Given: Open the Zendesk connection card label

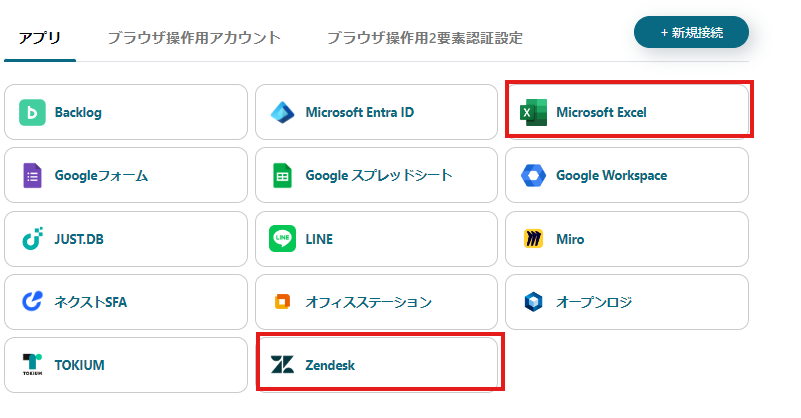Looking at the screenshot, I should tap(330, 365).
